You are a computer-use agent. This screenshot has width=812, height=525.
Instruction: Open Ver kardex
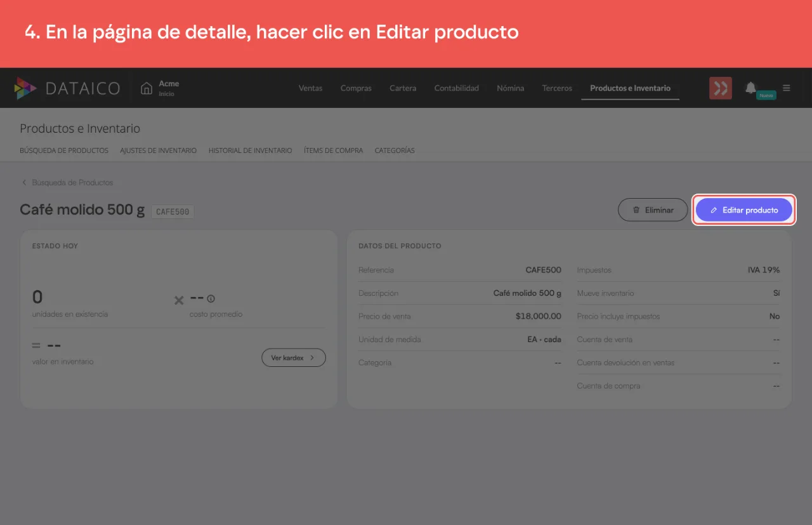tap(293, 358)
